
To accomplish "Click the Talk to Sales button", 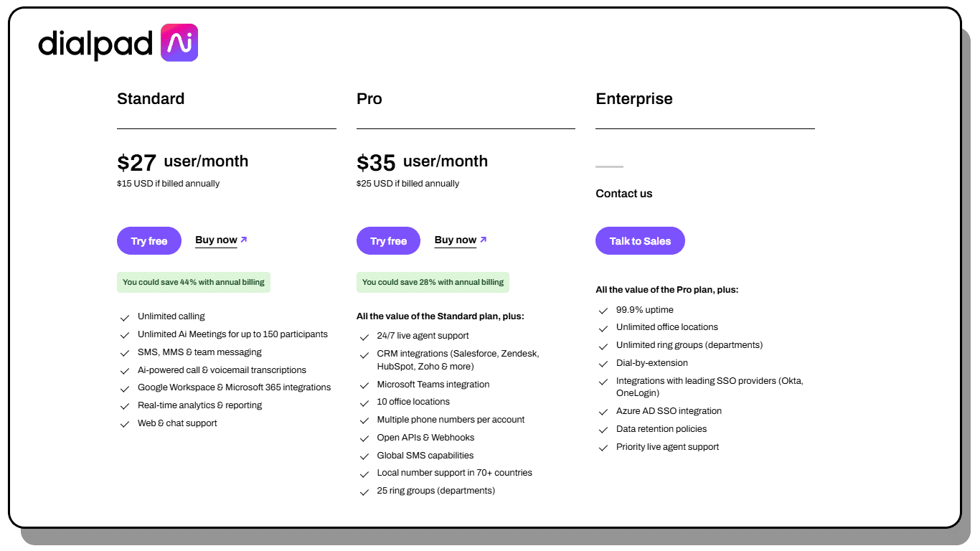I will coord(640,241).
